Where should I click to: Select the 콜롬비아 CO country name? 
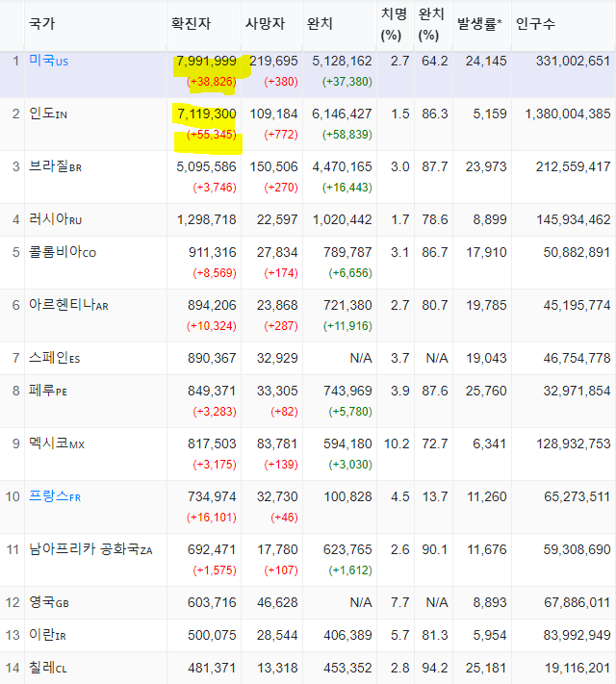tap(63, 252)
